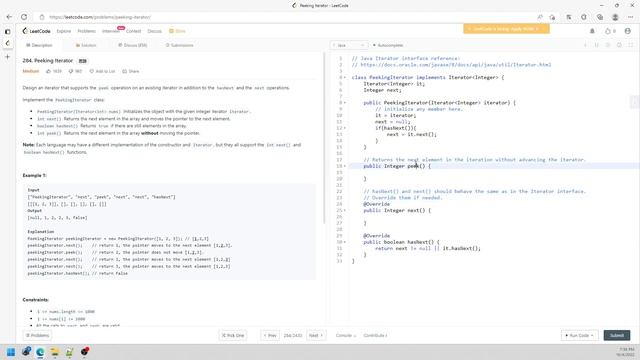Go to the Prev problem

270,336
